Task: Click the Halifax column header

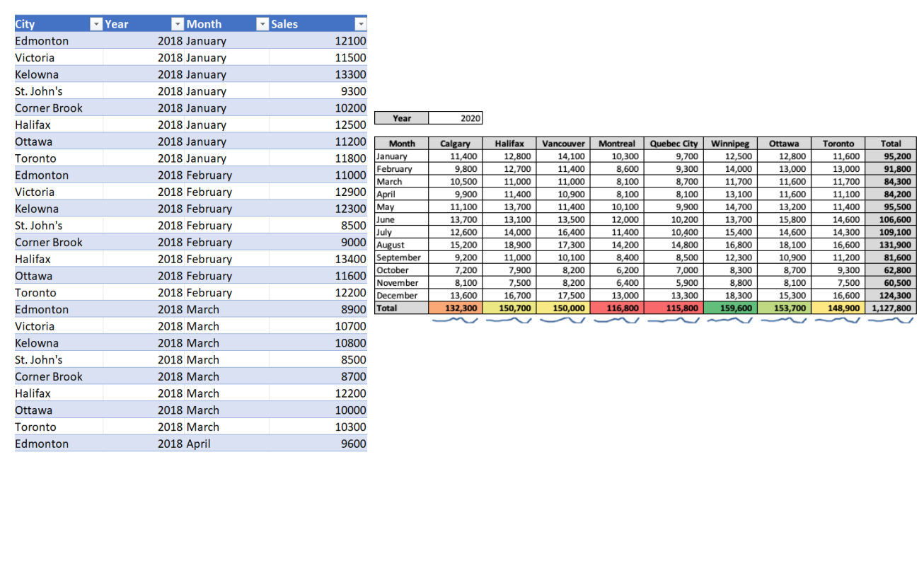Action: (x=510, y=143)
